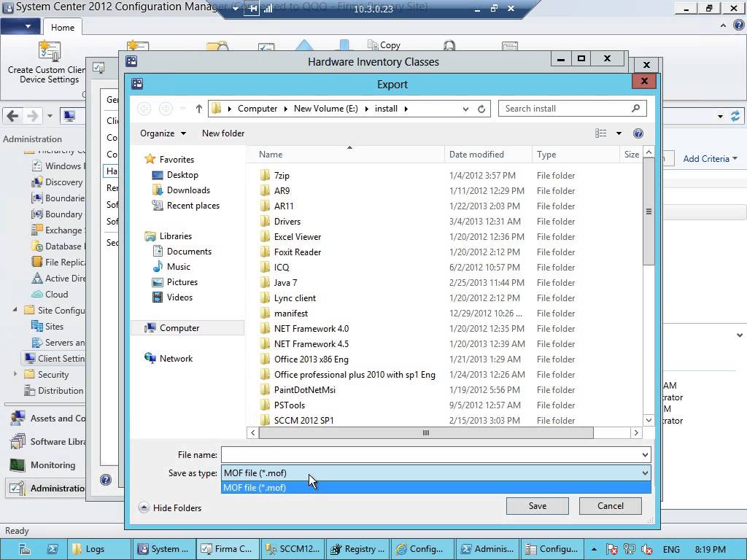Select the Drivers folder icon
Image resolution: width=747 pixels, height=560 pixels.
tap(265, 222)
